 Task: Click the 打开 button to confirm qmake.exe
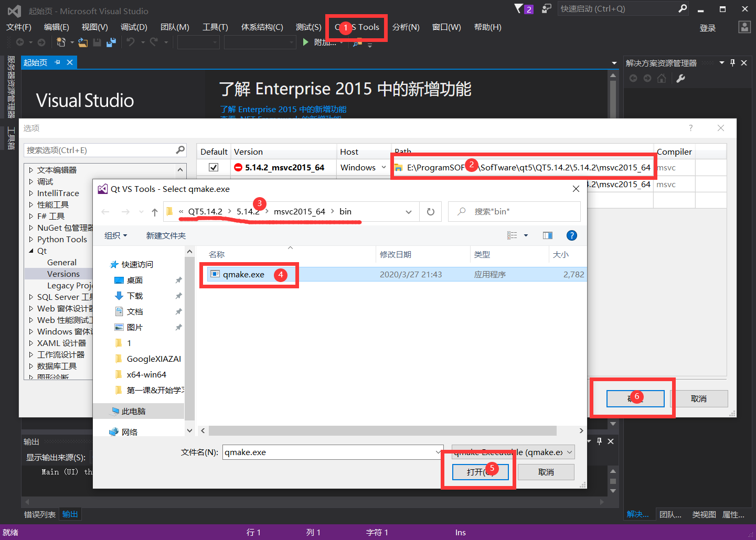coord(480,471)
